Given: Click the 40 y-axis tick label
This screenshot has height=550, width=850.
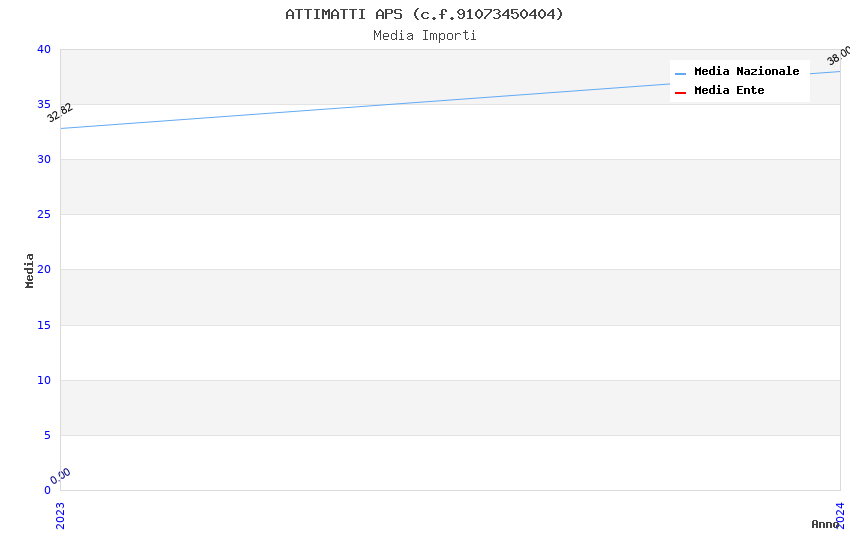Looking at the screenshot, I should (x=44, y=50).
